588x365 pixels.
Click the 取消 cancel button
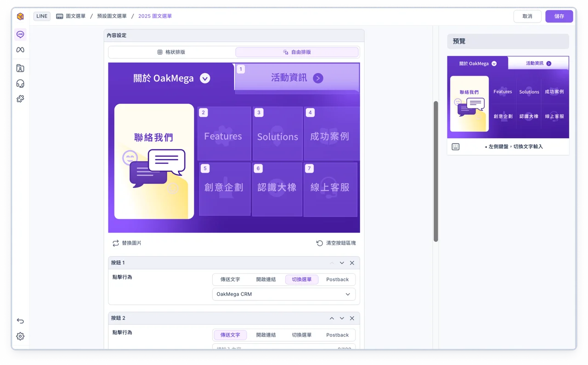point(527,16)
